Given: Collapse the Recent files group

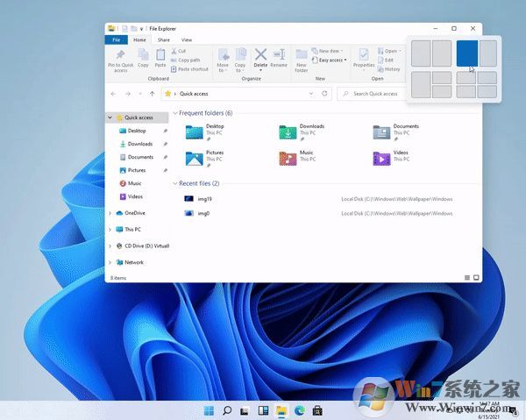Looking at the screenshot, I should (x=175, y=183).
